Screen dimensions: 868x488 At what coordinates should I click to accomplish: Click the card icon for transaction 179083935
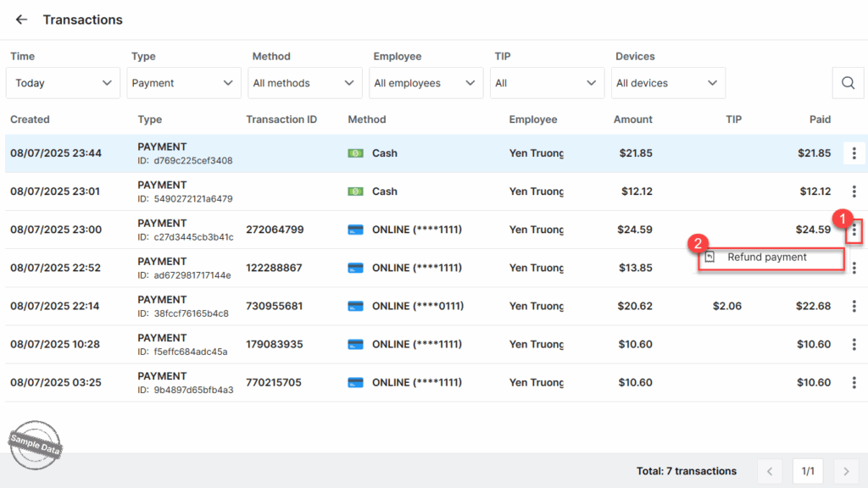(x=355, y=344)
